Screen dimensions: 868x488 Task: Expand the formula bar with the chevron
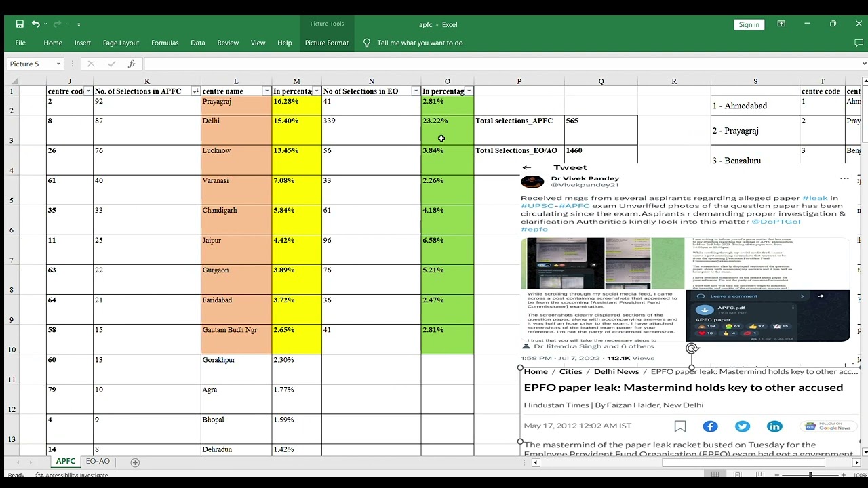[x=864, y=64]
